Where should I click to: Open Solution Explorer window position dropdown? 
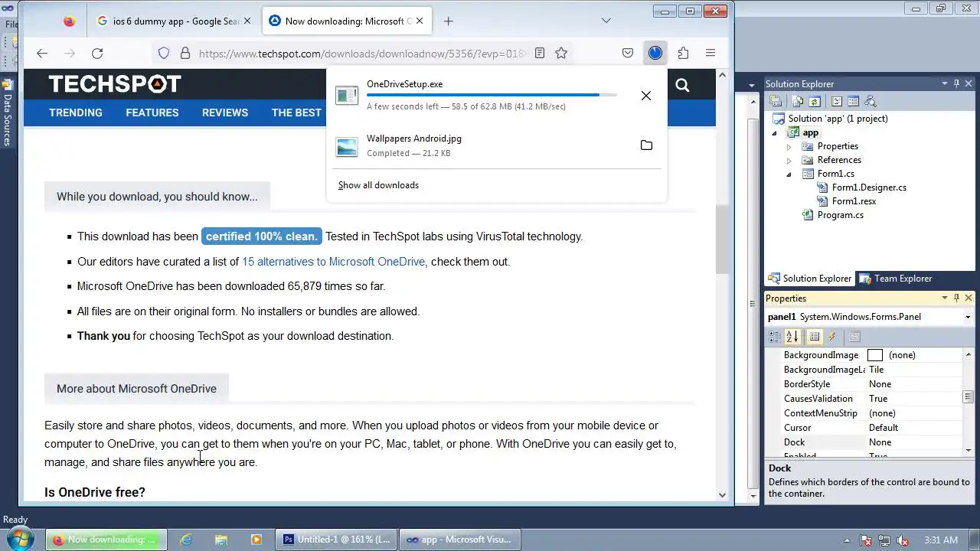pos(945,83)
